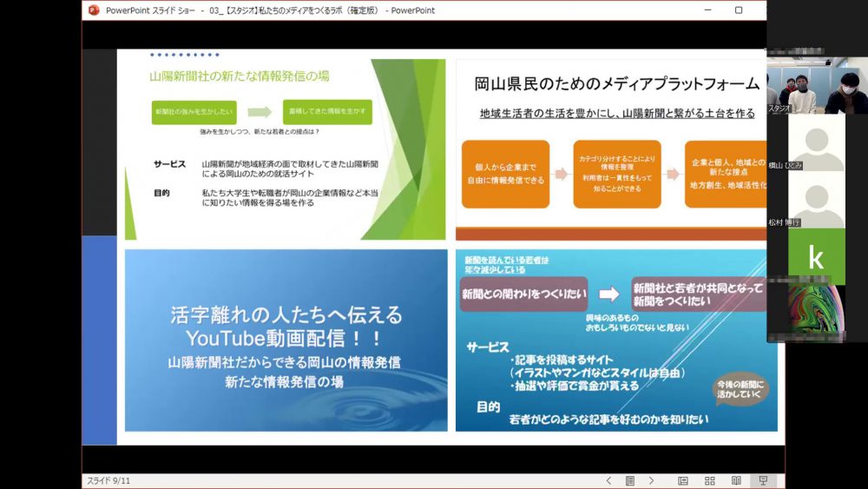Click text 若者がどのような記事を好むのかを知りたい
The width and height of the screenshot is (868, 489).
click(608, 420)
